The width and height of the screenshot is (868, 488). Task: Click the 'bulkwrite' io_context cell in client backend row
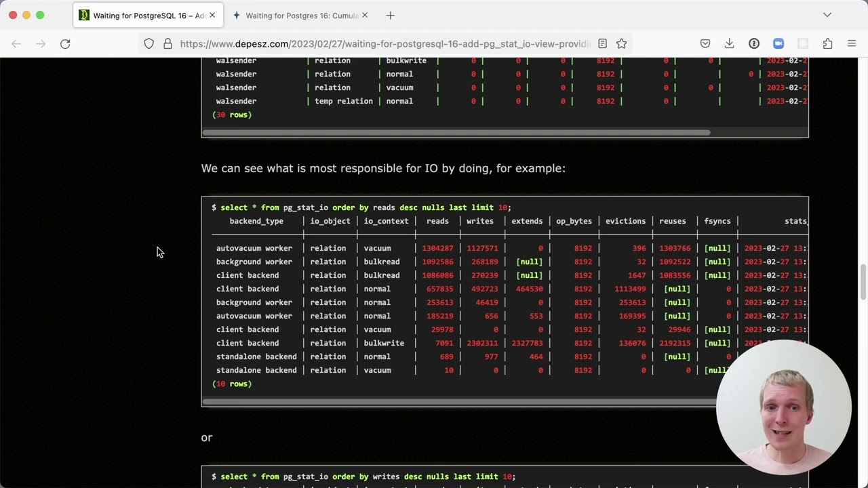tap(384, 343)
